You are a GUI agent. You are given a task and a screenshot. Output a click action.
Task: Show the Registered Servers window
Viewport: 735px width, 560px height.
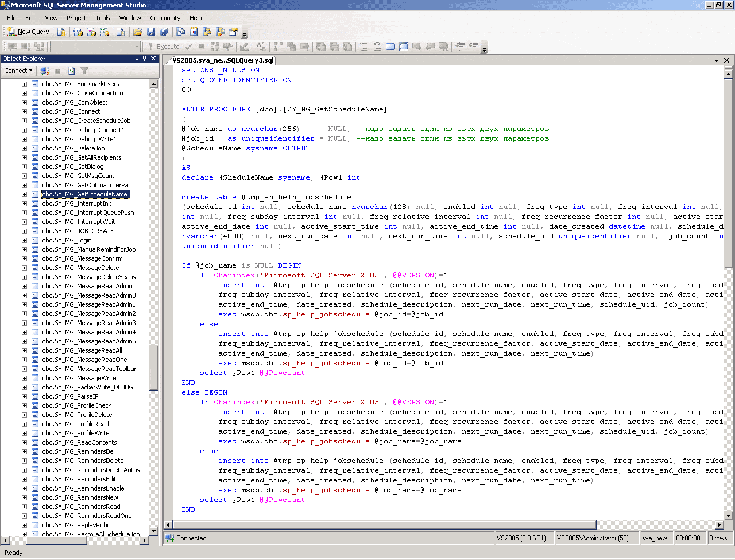click(180, 32)
